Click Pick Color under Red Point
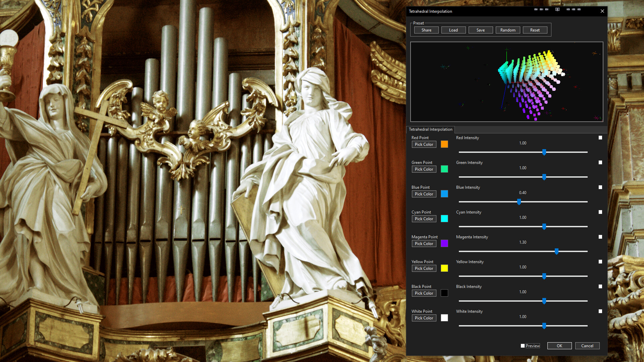The image size is (644, 362). click(424, 144)
